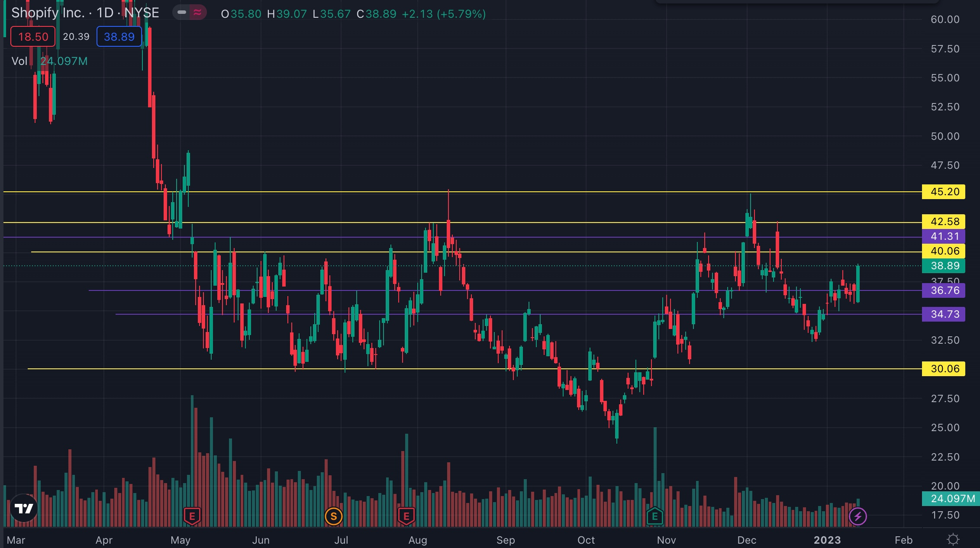Select the 34.73 purple price line label
980x548 pixels.
[x=944, y=314]
